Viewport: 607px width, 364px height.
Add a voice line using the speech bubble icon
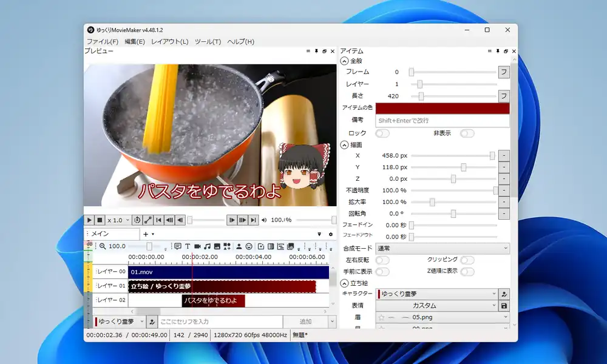click(x=177, y=246)
